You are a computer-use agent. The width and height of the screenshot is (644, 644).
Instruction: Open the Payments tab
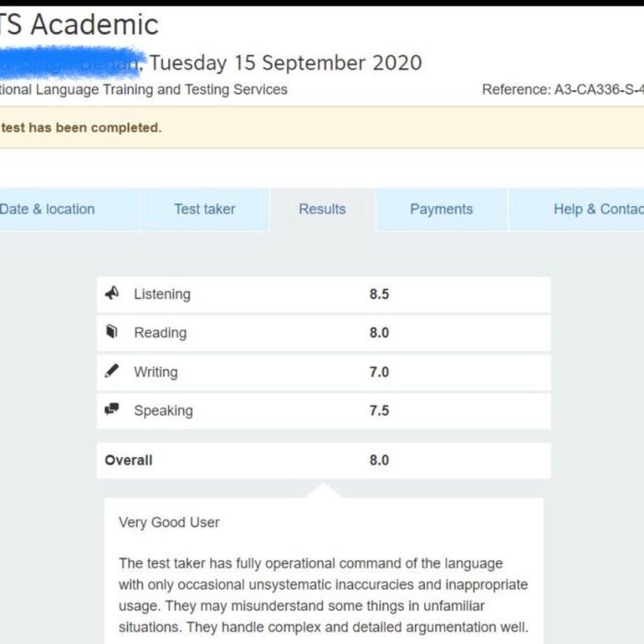point(442,210)
